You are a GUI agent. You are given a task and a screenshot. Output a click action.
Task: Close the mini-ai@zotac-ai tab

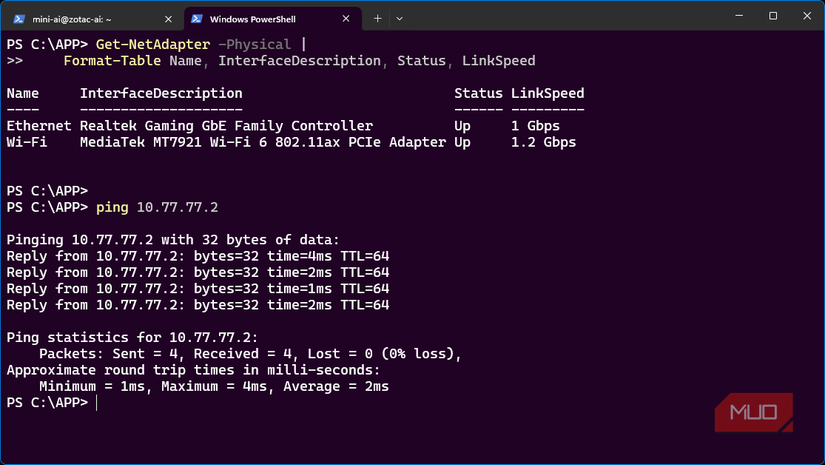pos(168,19)
